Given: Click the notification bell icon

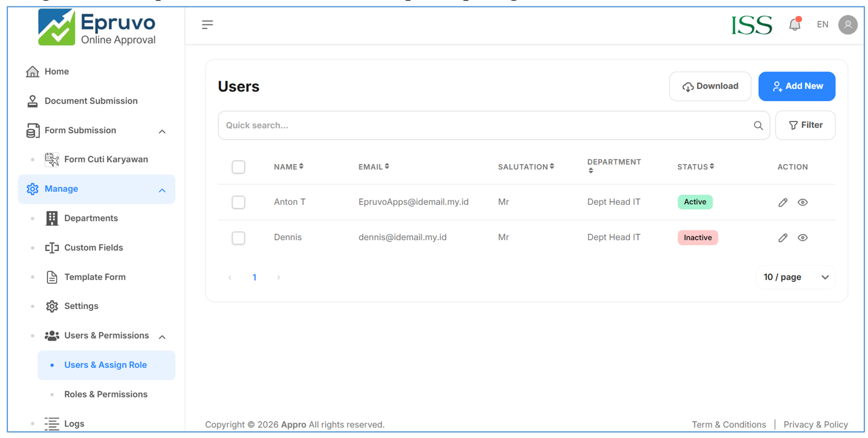Looking at the screenshot, I should [x=795, y=25].
